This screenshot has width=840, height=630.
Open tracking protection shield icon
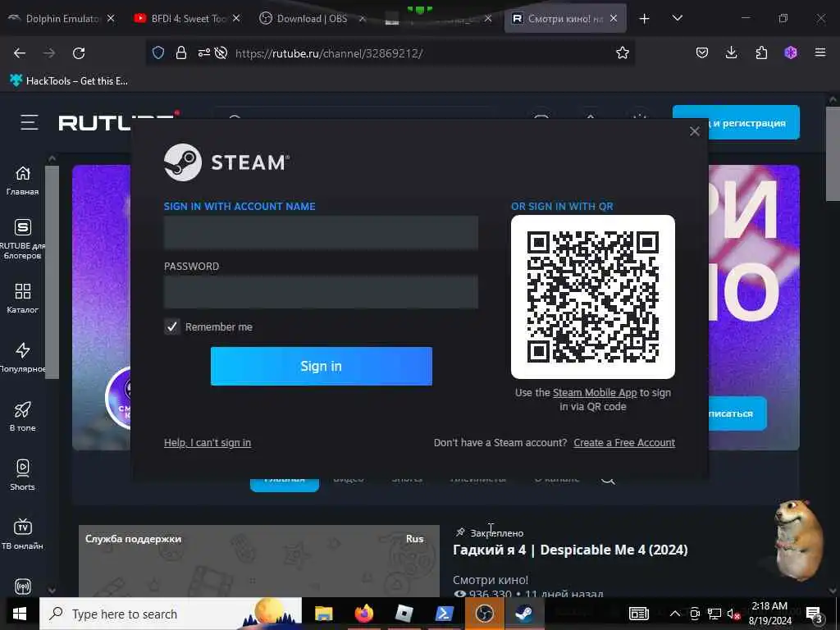pyautogui.click(x=158, y=52)
